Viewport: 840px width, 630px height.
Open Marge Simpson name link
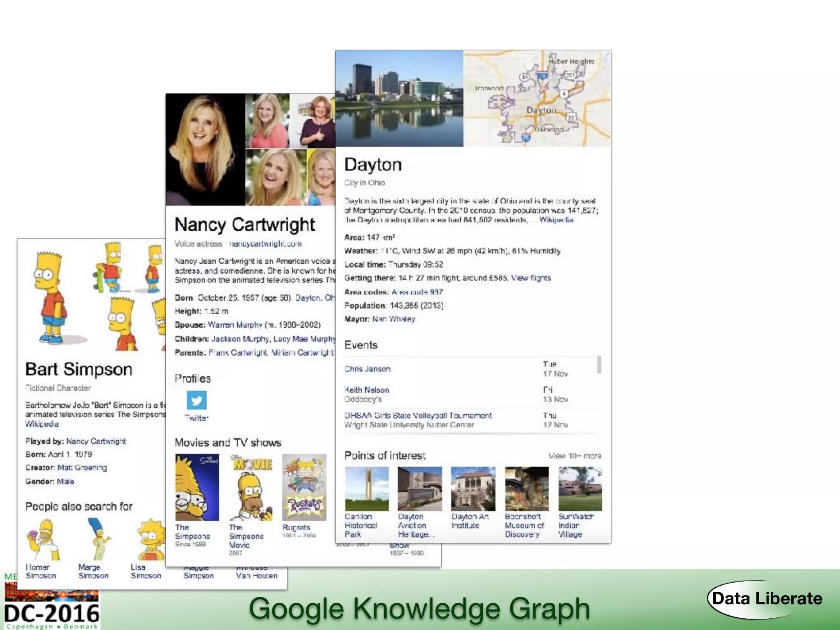[x=94, y=571]
